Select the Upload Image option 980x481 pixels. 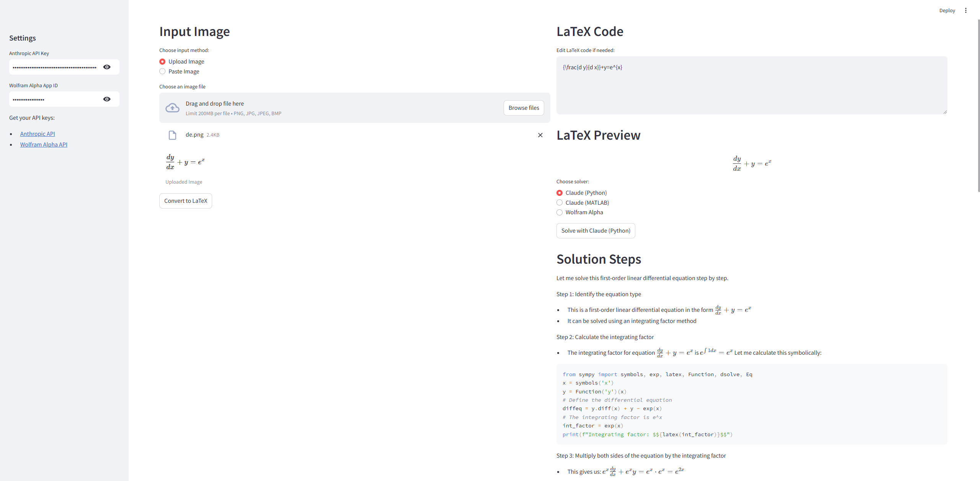tap(162, 62)
